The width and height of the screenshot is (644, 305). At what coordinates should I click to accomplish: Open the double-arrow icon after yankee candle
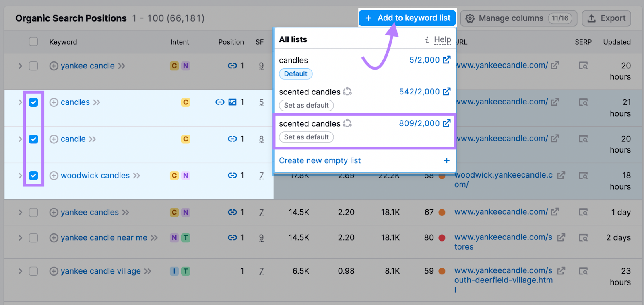tap(122, 66)
